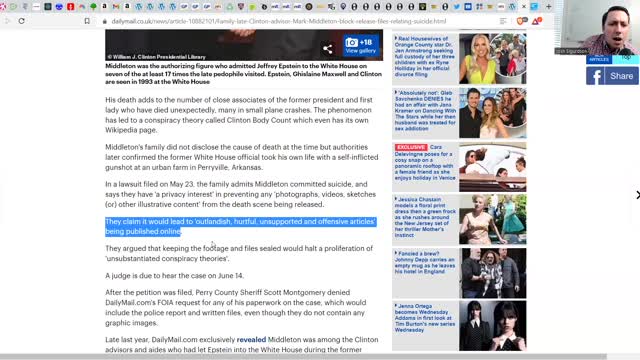Open a new browser tab
The image size is (640, 360).
pos(549,7)
